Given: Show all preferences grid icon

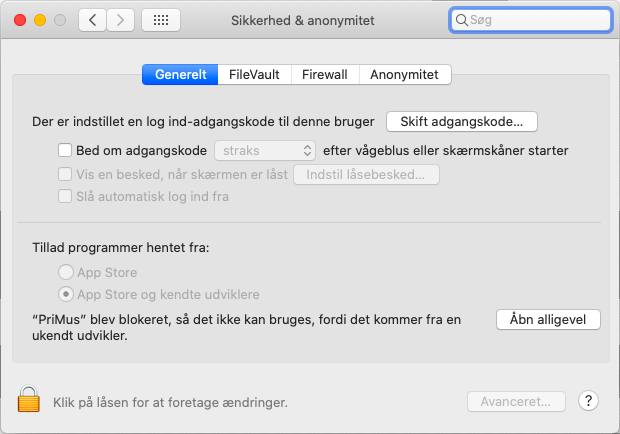Looking at the screenshot, I should tap(161, 20).
